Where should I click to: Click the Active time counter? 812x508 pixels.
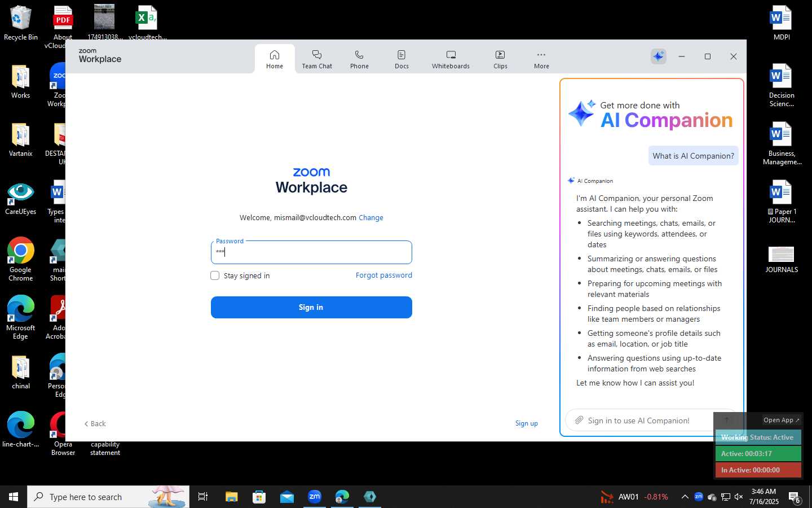tap(758, 454)
